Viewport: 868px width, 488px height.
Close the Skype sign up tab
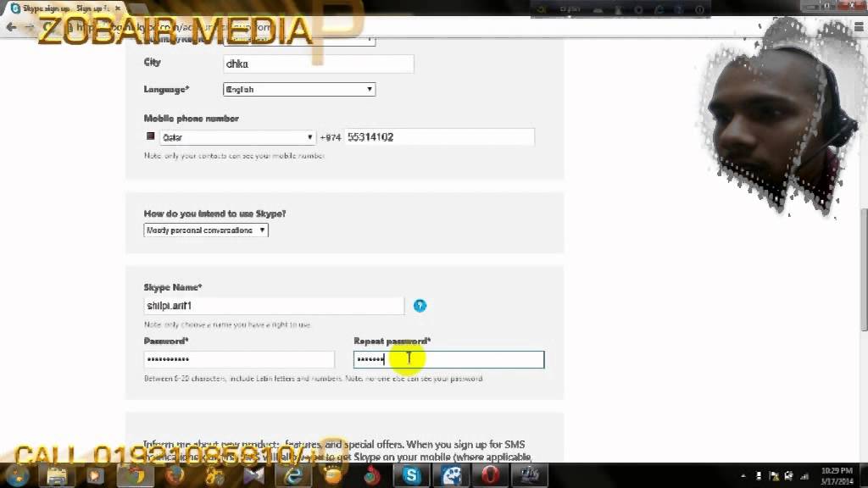click(117, 8)
